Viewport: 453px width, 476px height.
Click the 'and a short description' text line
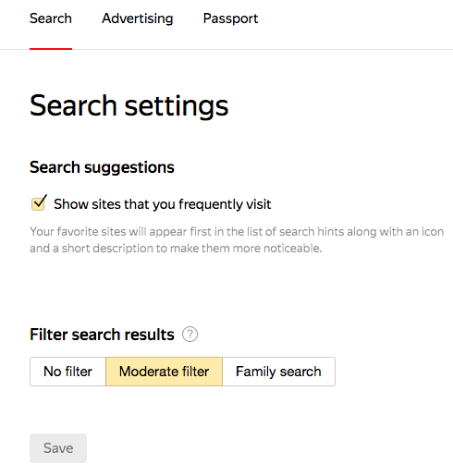click(x=176, y=249)
